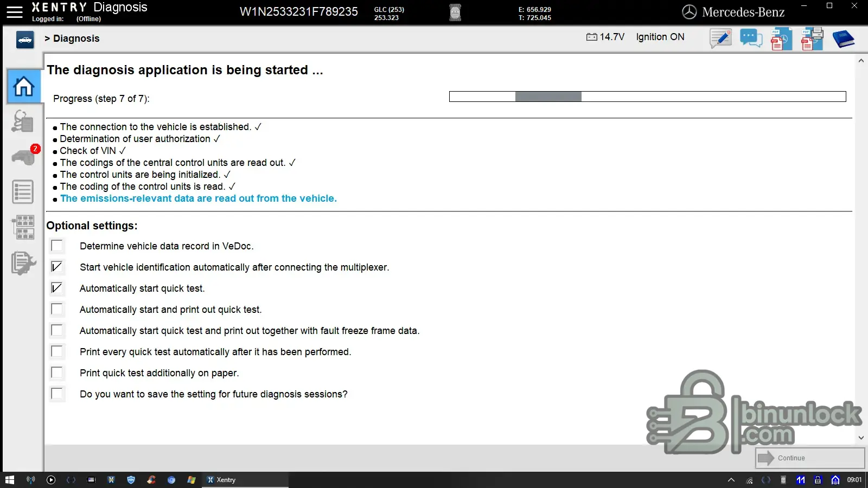The height and width of the screenshot is (488, 868).
Task: Click the step 7 progress bar
Action: tap(647, 97)
